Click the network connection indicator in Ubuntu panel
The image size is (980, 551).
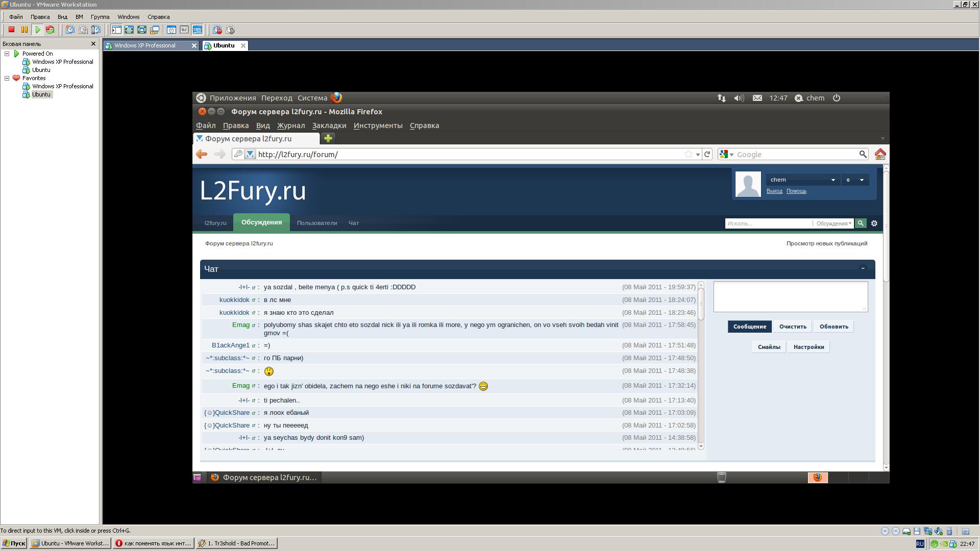pos(721,98)
